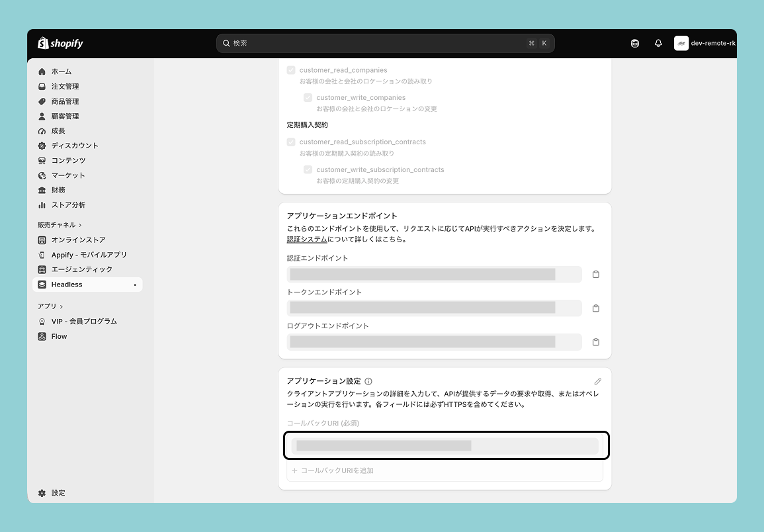
Task: Expand the 販売チャネル section chevron
Action: [81, 225]
